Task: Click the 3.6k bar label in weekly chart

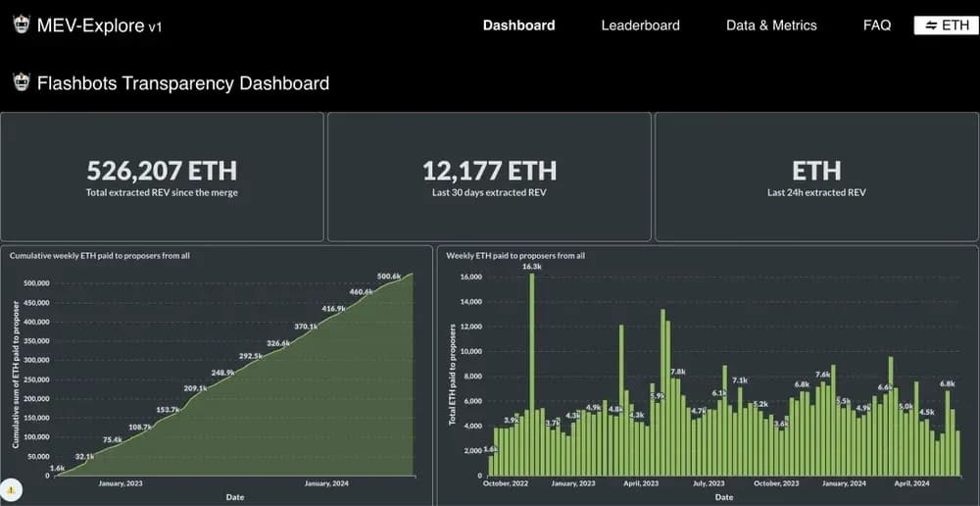Action: pyautogui.click(x=781, y=424)
